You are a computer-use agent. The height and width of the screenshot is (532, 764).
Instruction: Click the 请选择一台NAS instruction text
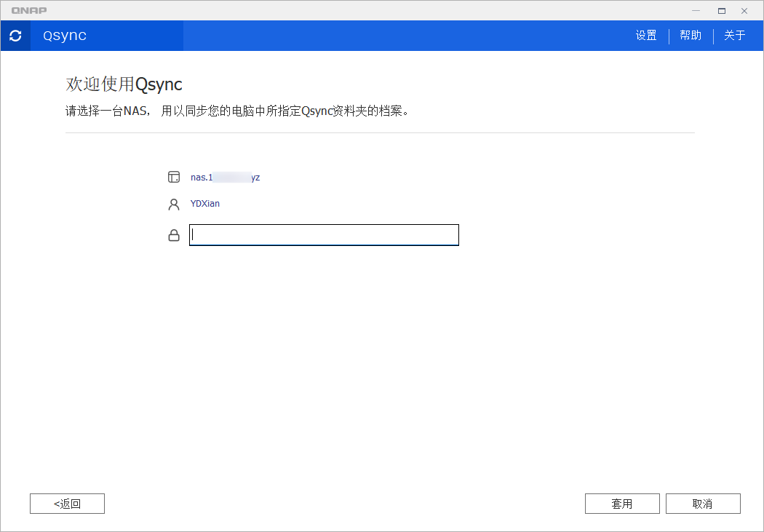(236, 111)
